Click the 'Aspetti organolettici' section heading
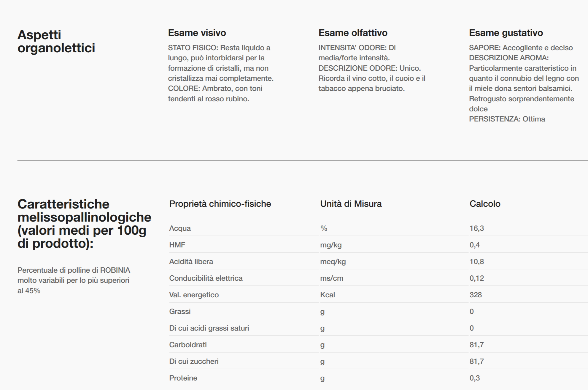 coord(56,41)
